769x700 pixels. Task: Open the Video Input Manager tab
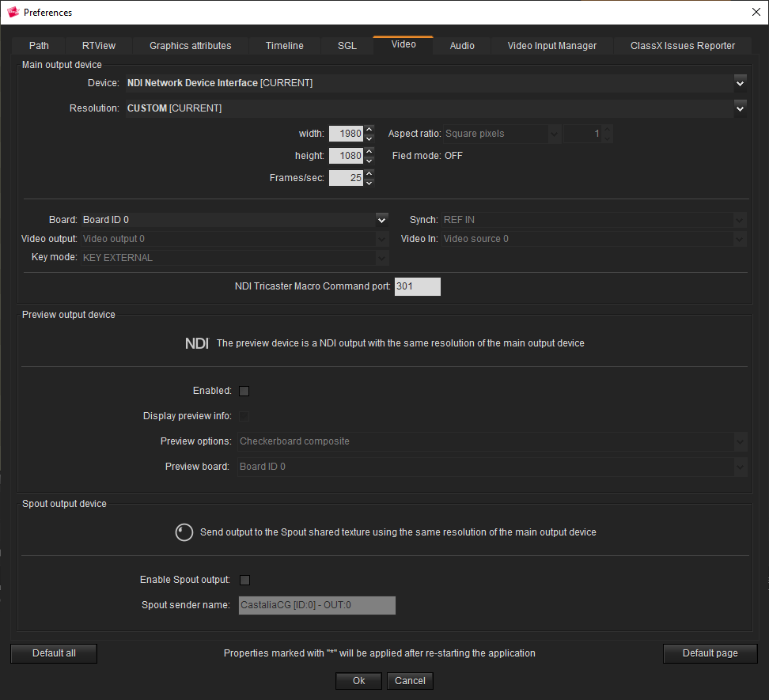coord(551,46)
